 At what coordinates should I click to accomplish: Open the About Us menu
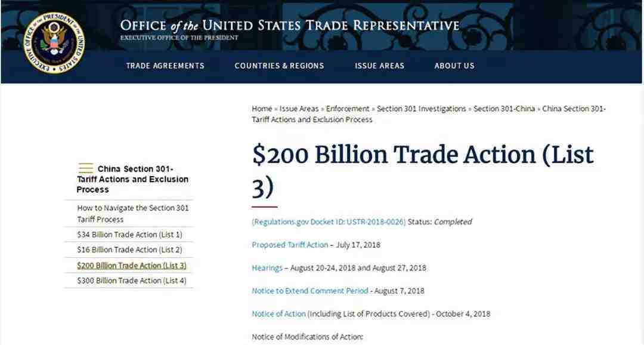click(x=454, y=66)
